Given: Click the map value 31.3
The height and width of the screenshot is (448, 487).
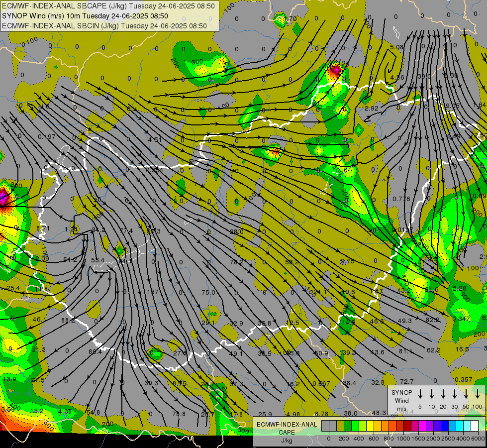Looking at the screenshot, I should pyautogui.click(x=39, y=350).
